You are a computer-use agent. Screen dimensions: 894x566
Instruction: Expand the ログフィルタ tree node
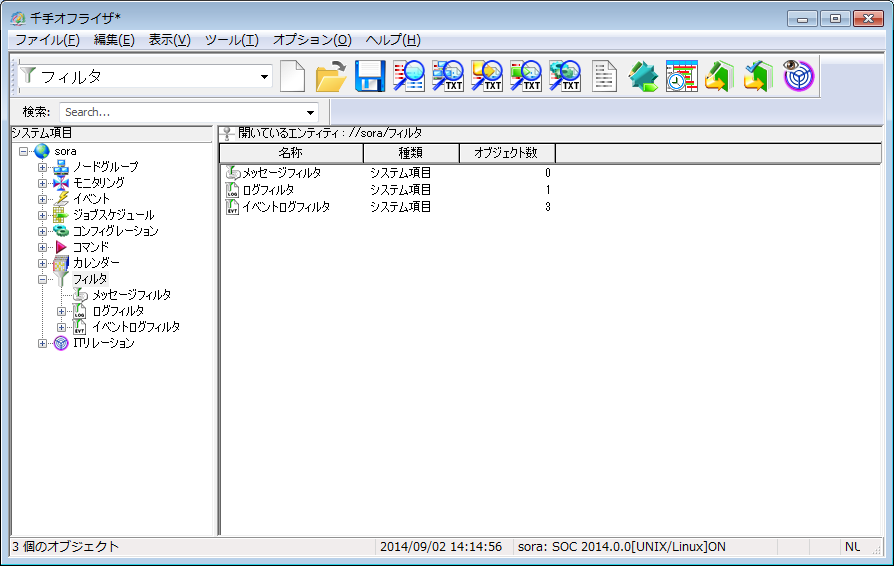(x=62, y=311)
